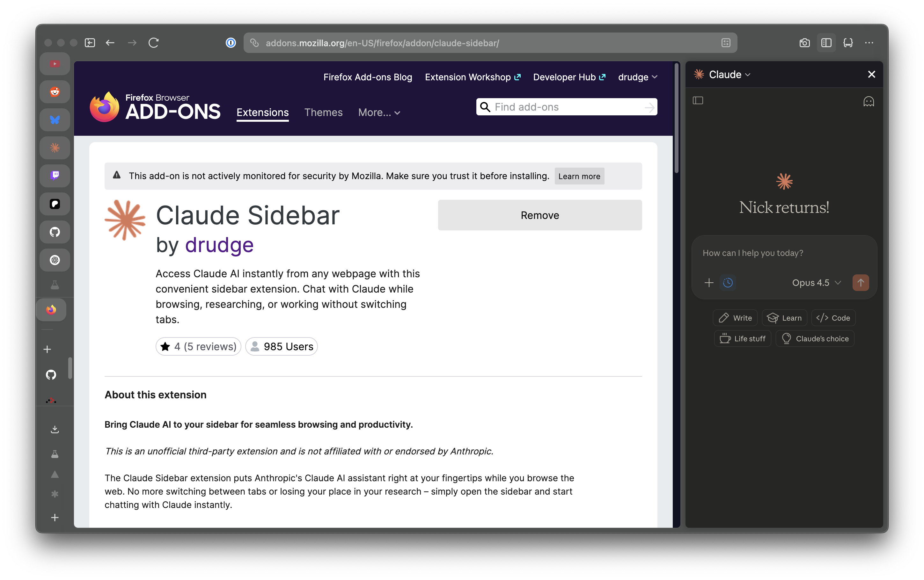Select the Themes navigation tab
The image size is (924, 580).
(323, 112)
